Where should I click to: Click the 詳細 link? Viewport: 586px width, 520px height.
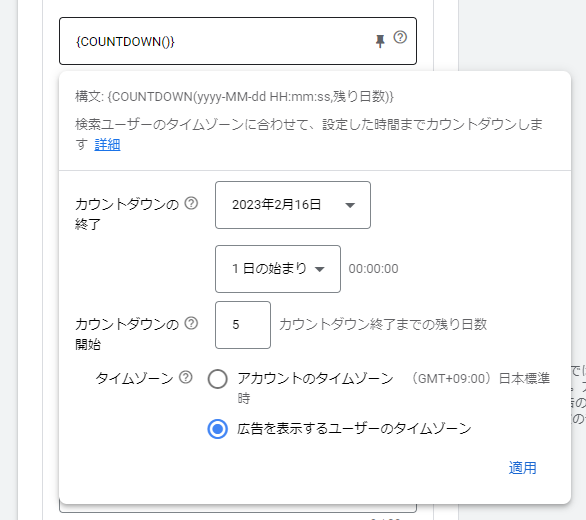pyautogui.click(x=107, y=144)
